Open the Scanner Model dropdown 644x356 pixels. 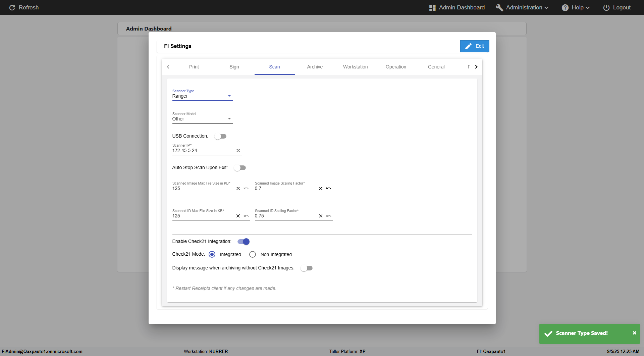coord(202,119)
